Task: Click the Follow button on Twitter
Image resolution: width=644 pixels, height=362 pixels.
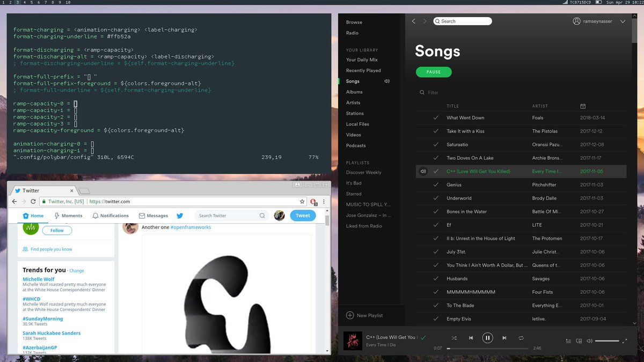Action: [x=57, y=231]
